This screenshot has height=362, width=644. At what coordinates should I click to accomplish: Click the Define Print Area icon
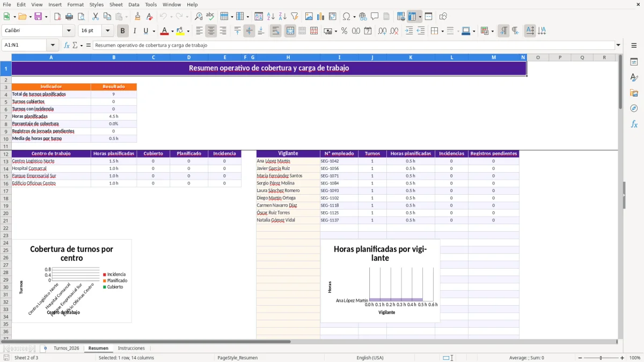click(401, 17)
